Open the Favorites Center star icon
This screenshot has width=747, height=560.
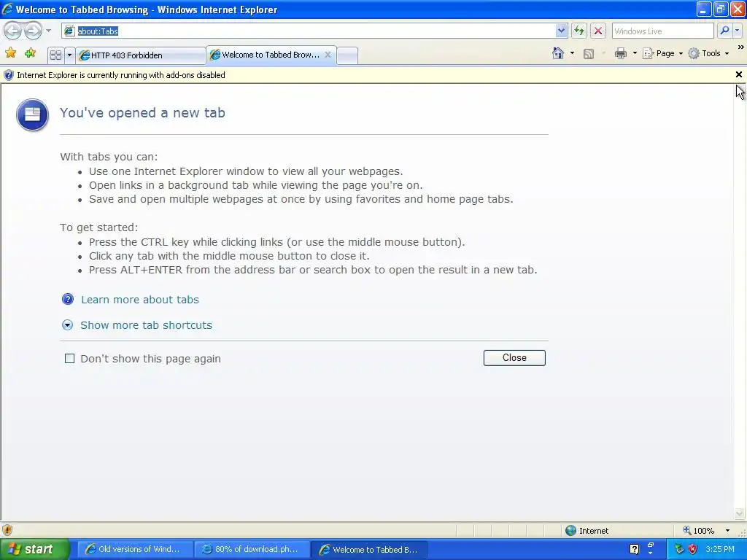point(10,53)
